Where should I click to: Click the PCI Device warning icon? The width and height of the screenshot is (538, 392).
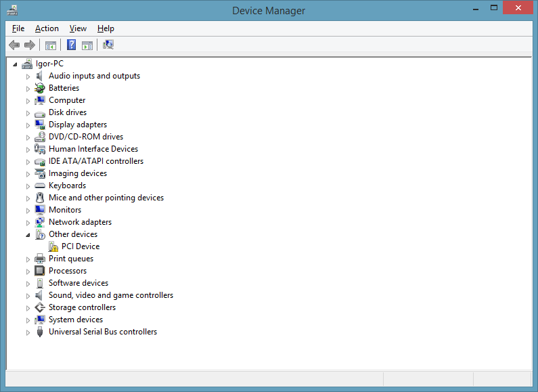click(53, 247)
